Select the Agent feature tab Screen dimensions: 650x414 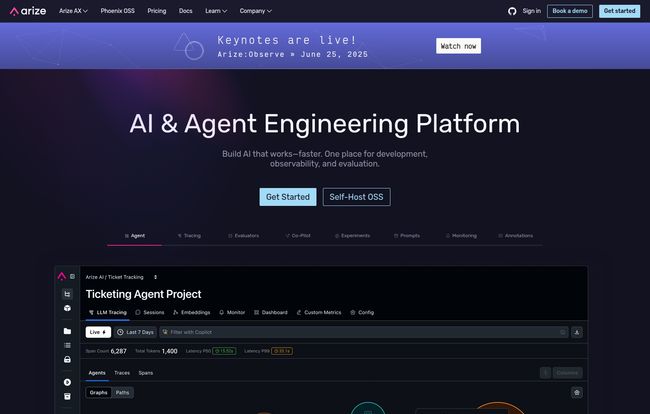point(135,236)
